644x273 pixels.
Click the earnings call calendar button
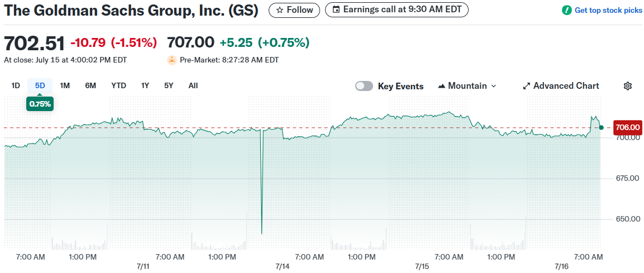(x=397, y=10)
